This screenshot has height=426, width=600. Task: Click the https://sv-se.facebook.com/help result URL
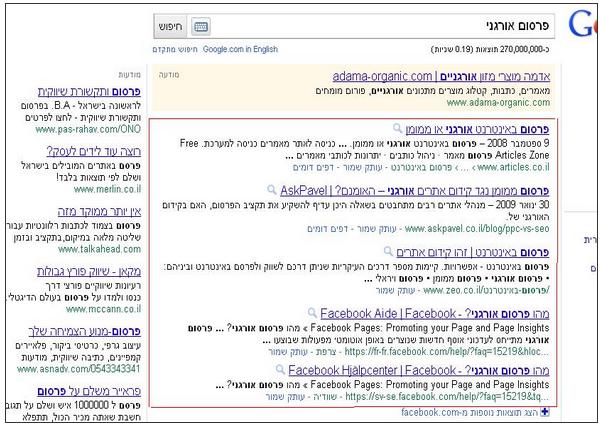coord(447,397)
